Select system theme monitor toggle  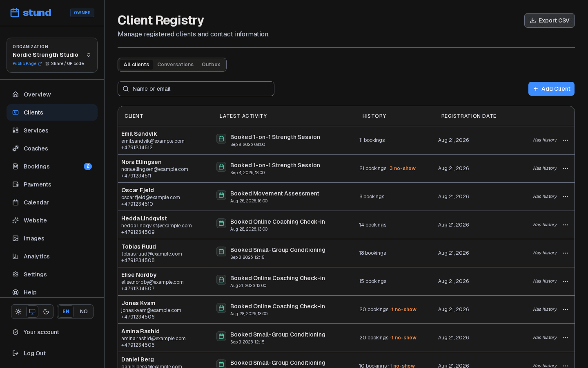coord(32,312)
